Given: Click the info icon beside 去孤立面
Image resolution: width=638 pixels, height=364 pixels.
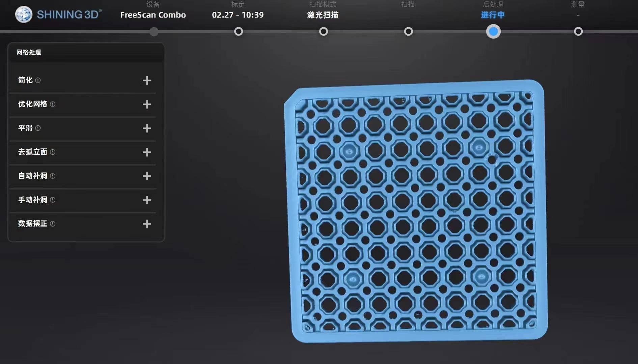Looking at the screenshot, I should 53,152.
